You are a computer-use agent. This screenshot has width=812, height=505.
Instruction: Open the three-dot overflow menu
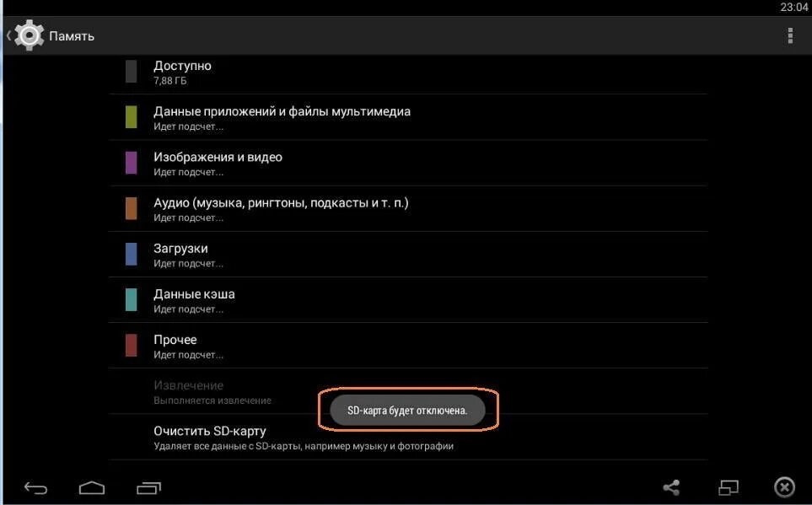pos(790,35)
